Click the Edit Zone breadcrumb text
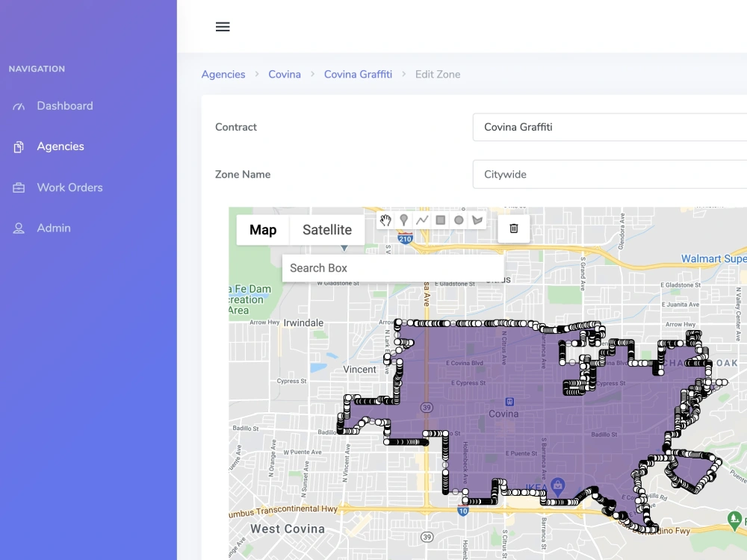The width and height of the screenshot is (747, 560). coord(438,74)
